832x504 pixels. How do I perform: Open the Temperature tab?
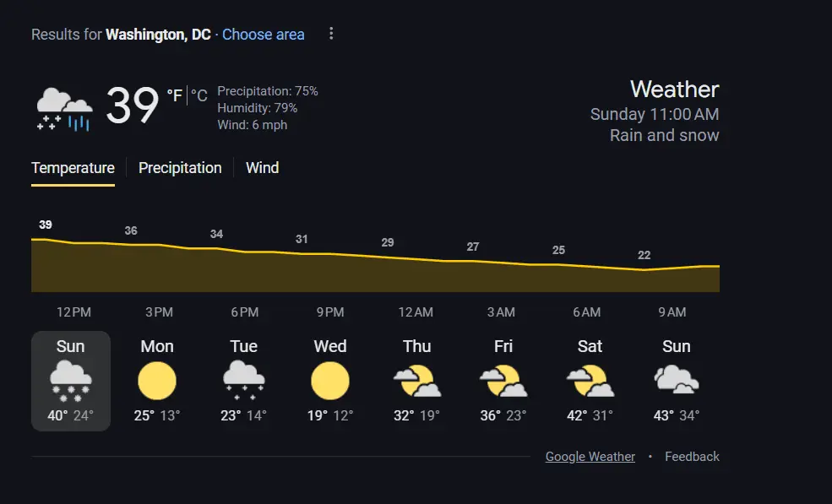(73, 168)
